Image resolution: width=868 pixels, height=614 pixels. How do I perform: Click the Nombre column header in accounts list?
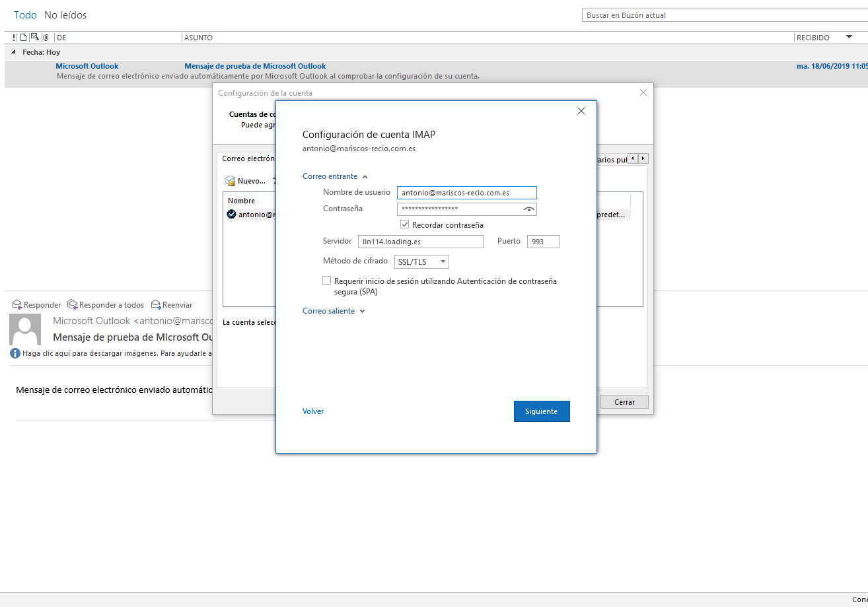coord(242,201)
